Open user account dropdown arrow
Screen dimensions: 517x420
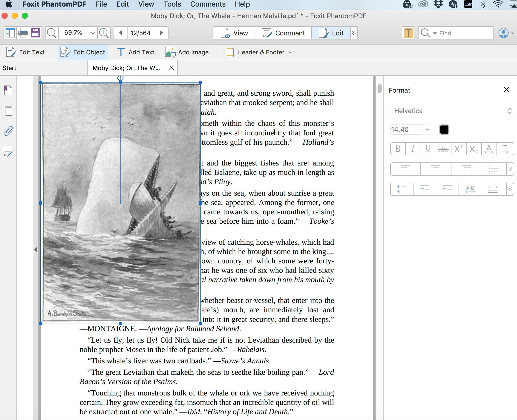[512, 33]
